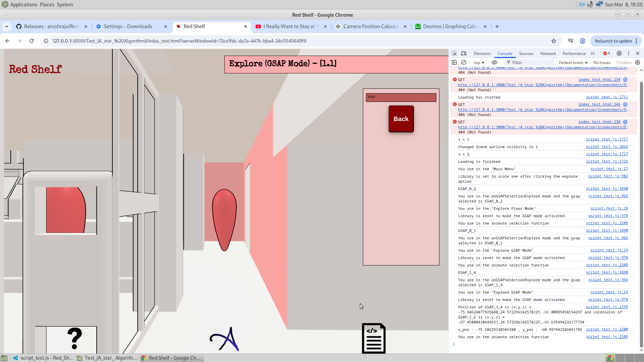Click the question mark help icon
Screen dimensions: 644x362
(x=74, y=339)
